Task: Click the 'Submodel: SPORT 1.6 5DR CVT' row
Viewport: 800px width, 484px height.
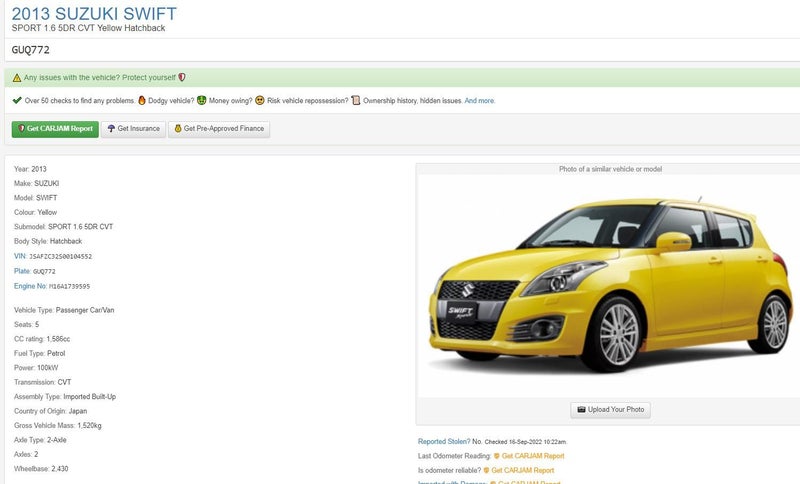Action: click(63, 227)
